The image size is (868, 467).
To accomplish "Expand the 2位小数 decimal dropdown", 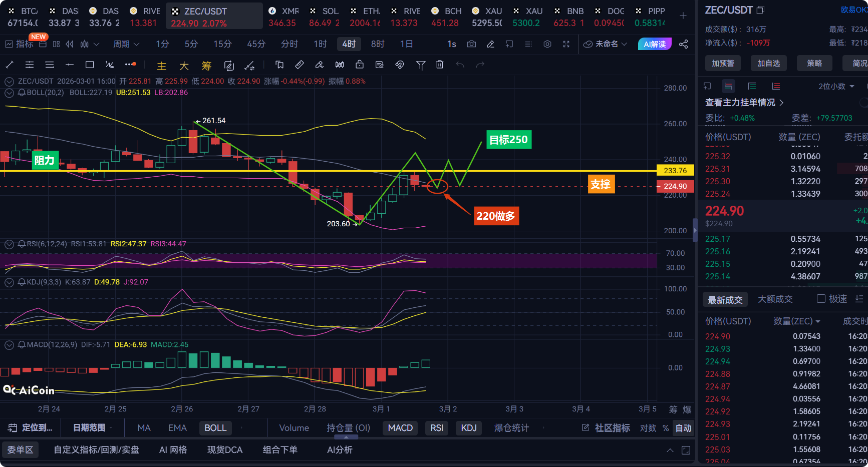I will tap(836, 86).
